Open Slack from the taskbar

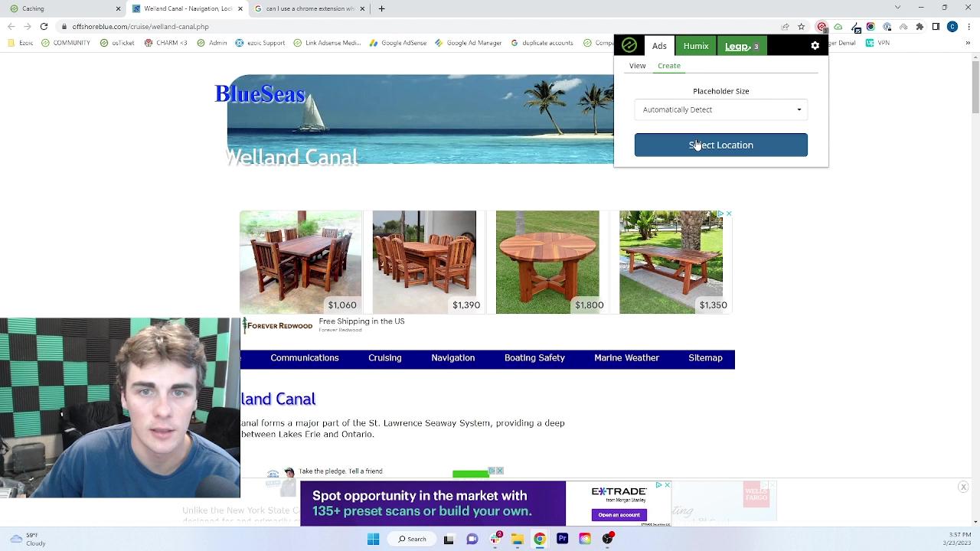click(495, 539)
